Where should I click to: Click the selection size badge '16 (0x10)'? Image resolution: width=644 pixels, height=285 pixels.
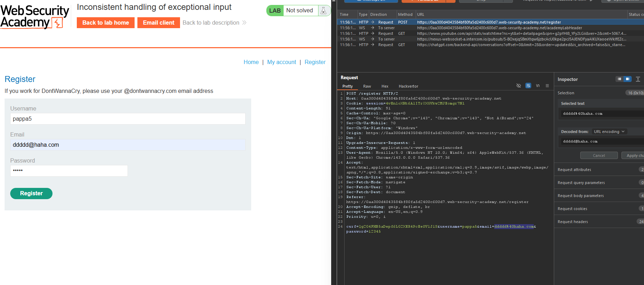click(634, 93)
